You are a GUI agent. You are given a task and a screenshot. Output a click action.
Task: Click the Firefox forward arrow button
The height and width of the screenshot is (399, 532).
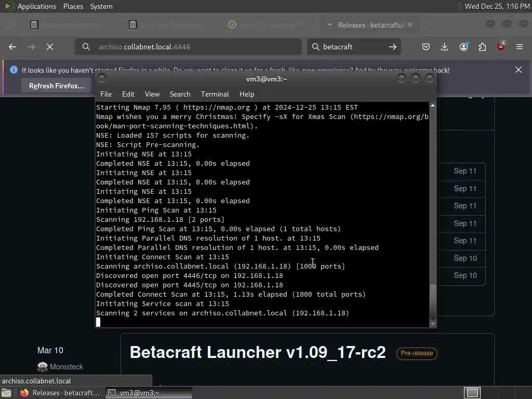point(31,47)
